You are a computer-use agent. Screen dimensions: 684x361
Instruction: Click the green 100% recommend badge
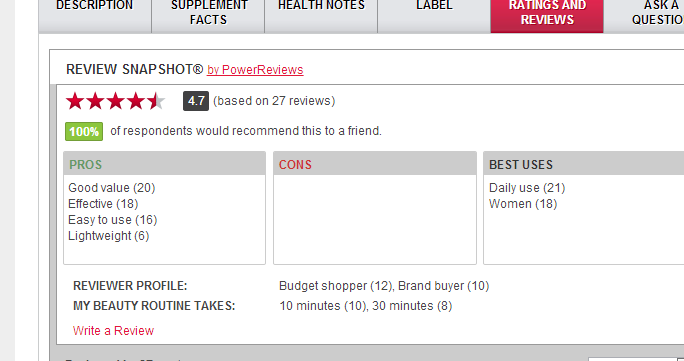tap(84, 131)
